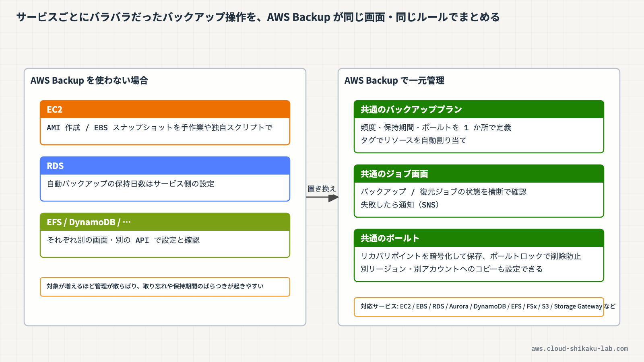Select the line "バックアップ / 復元ジョブの状態を横断で確認"

pyautogui.click(x=444, y=192)
